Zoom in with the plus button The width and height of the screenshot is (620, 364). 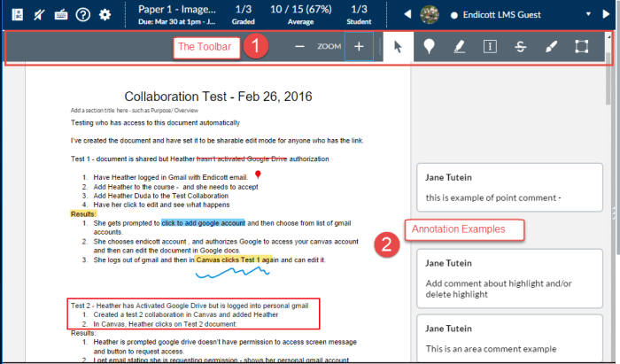359,47
